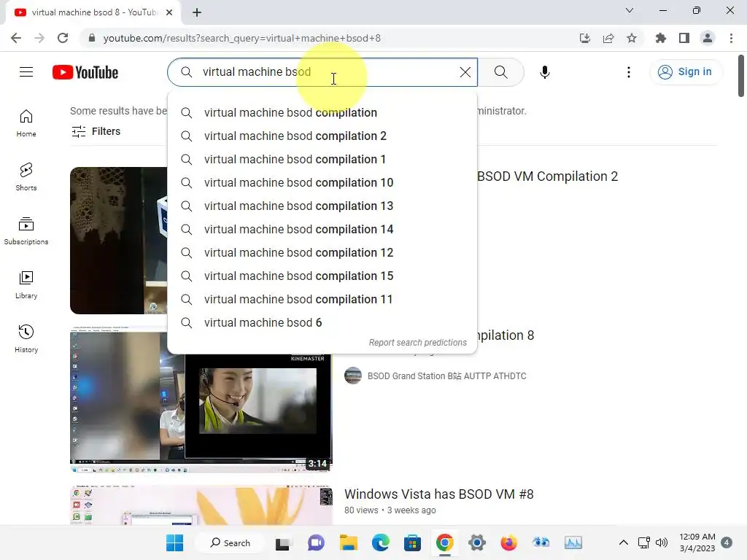The height and width of the screenshot is (560, 747).
Task: Open the YouTube settings three-dot menu
Action: point(629,72)
